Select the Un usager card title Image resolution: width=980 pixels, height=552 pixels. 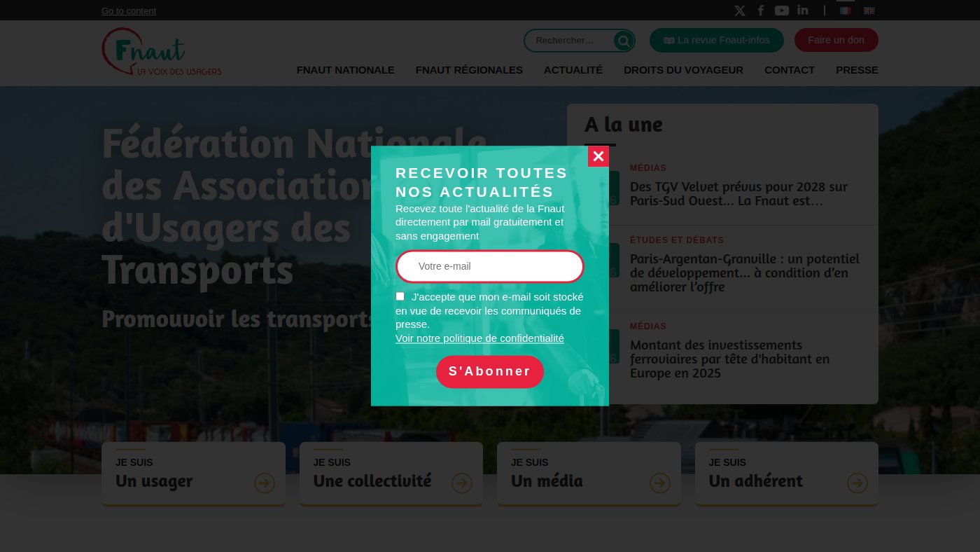154,481
